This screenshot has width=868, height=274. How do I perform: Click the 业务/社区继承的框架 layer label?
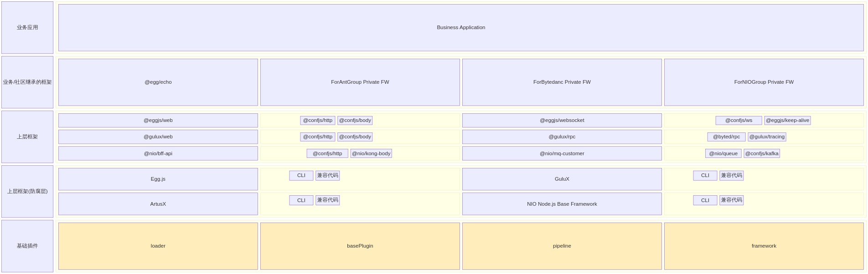point(27,82)
